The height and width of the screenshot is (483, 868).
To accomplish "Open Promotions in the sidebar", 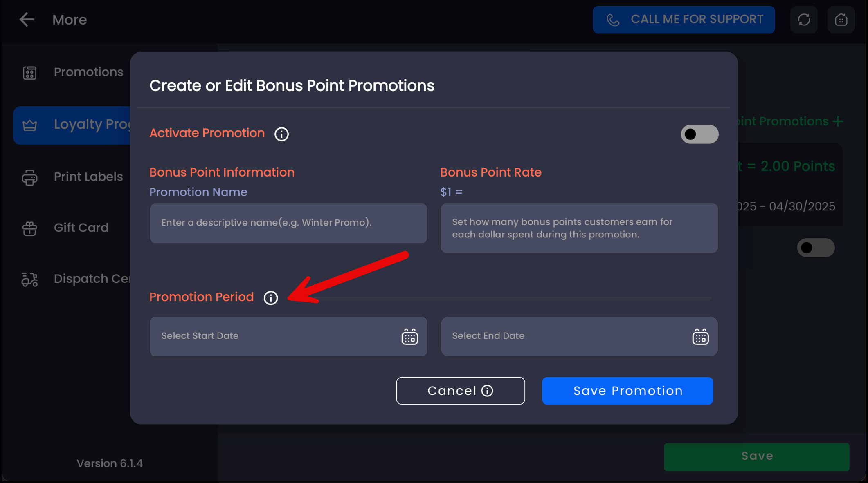I will point(88,72).
